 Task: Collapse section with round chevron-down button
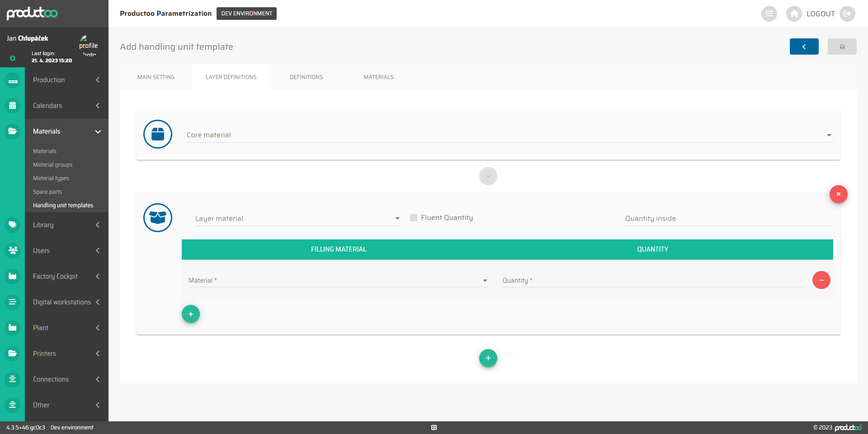[488, 176]
